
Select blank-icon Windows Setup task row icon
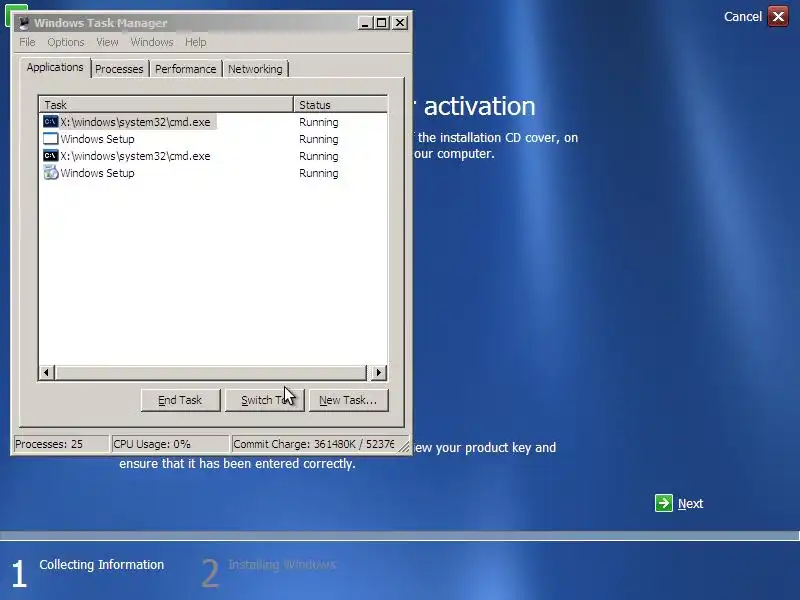coord(51,139)
